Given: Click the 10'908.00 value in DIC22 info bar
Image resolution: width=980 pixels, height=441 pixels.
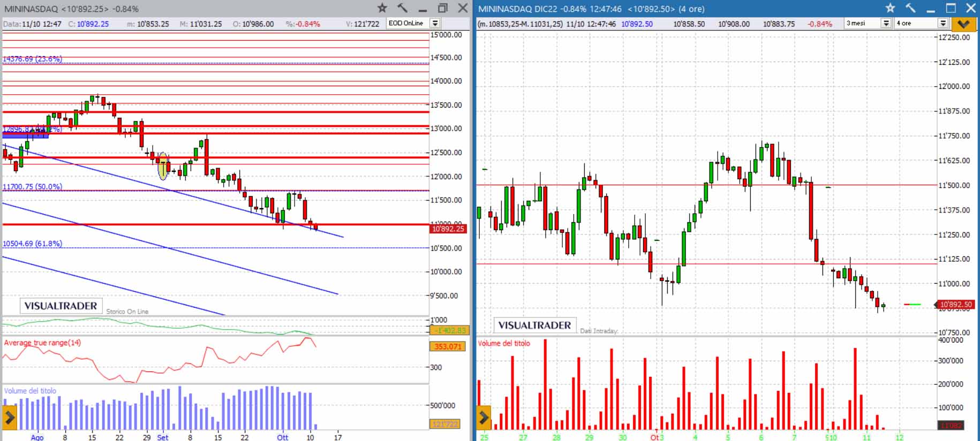Looking at the screenshot, I should [734, 24].
